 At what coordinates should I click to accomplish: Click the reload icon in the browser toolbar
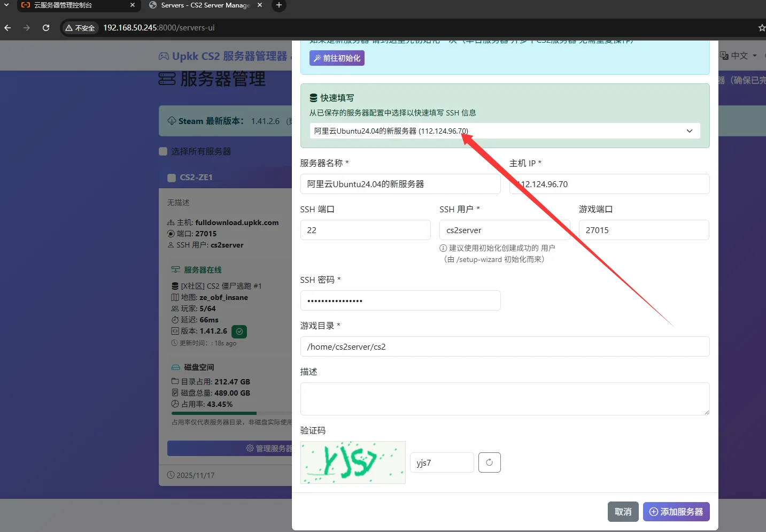(46, 28)
